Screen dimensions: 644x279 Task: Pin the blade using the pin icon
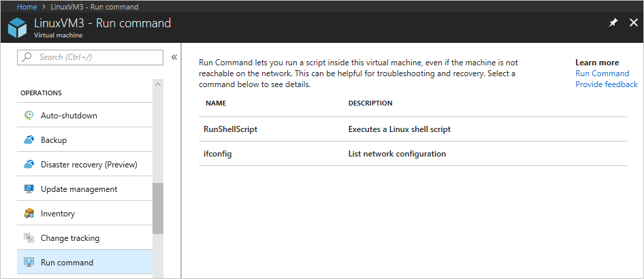click(613, 23)
